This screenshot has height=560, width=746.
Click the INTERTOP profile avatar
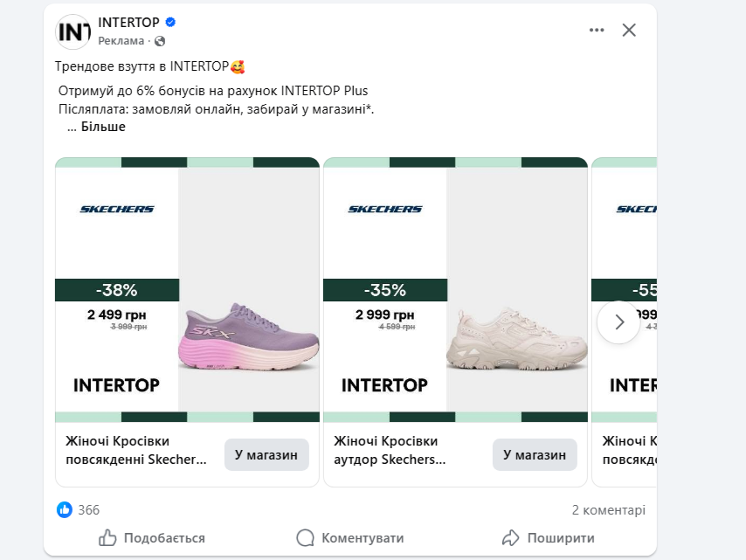point(73,31)
